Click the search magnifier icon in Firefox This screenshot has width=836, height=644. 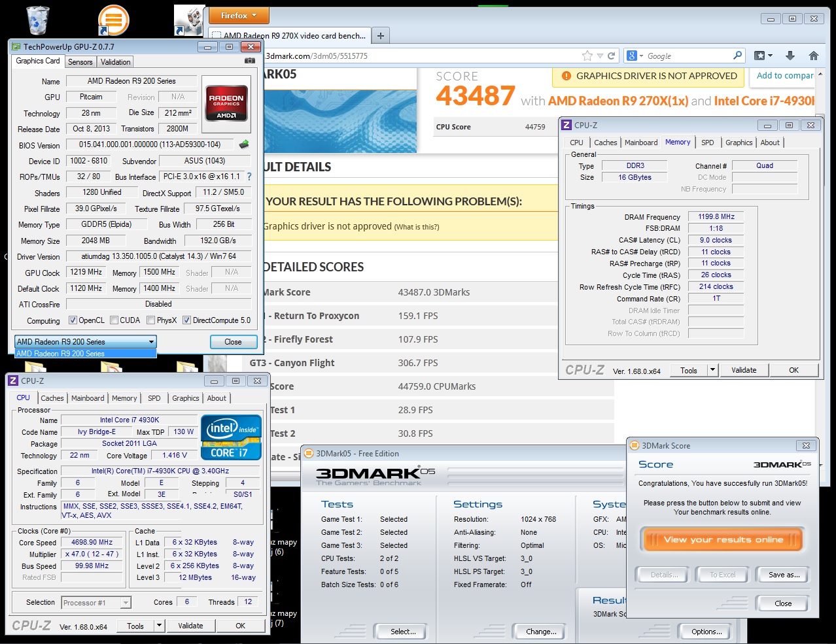738,56
